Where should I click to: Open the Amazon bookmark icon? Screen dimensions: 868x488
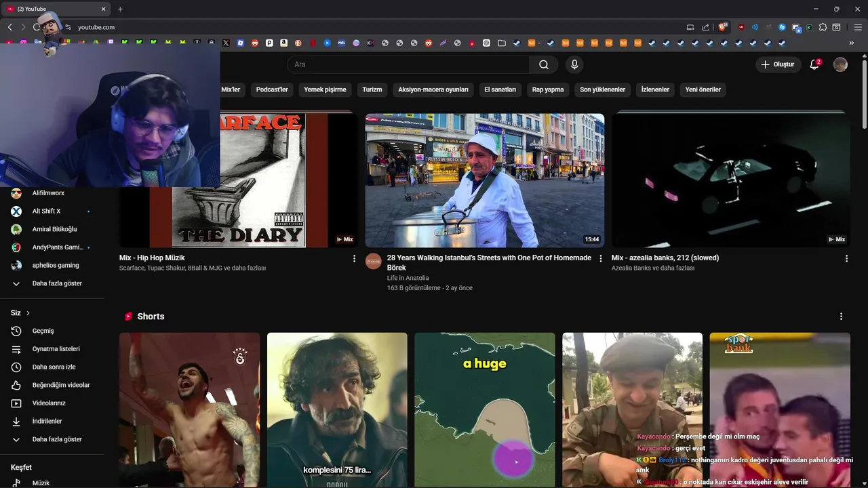pyautogui.click(x=283, y=43)
